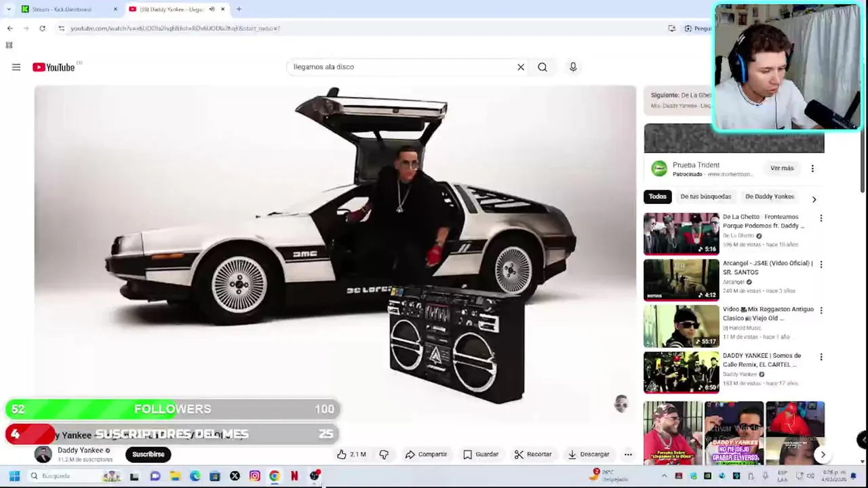The width and height of the screenshot is (868, 488).
Task: Click the YouTube search text field
Action: click(x=403, y=67)
